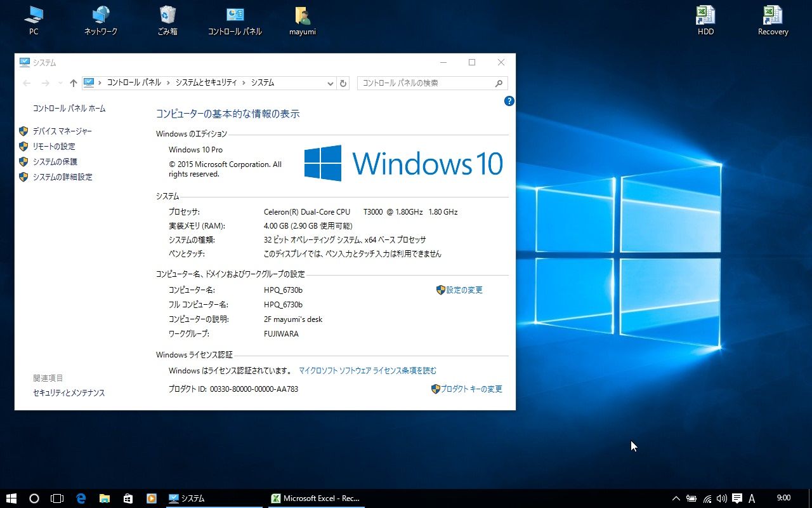Open the Action Center notification icon
812x508 pixels.
pyautogui.click(x=737, y=498)
